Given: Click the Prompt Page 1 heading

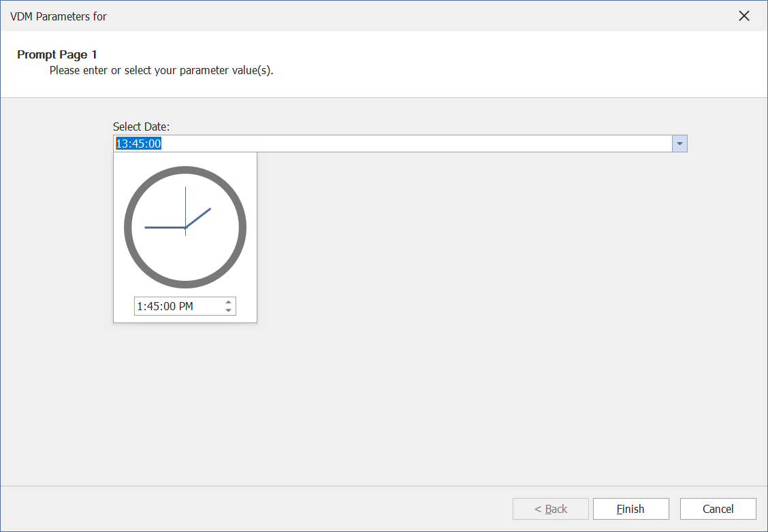Looking at the screenshot, I should point(57,54).
